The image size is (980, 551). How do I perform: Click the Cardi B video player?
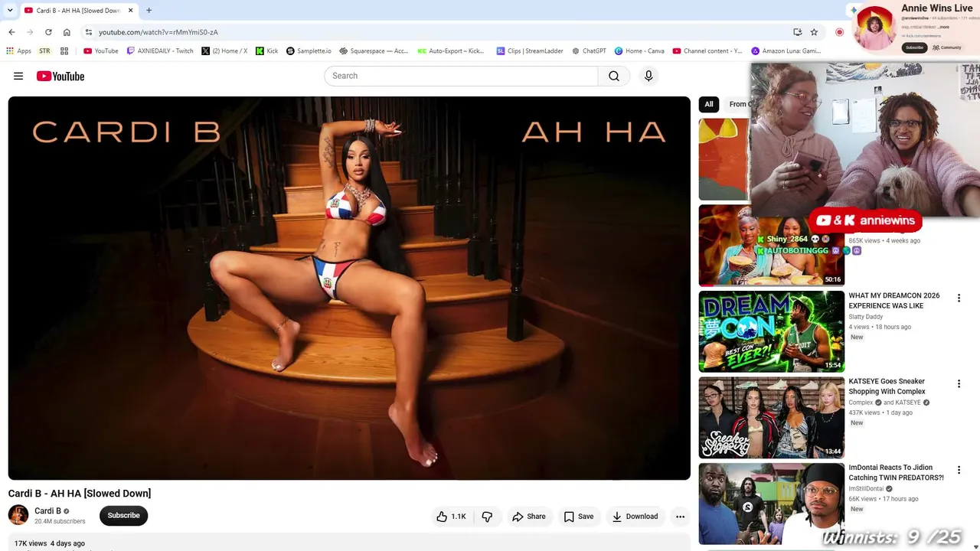point(349,288)
